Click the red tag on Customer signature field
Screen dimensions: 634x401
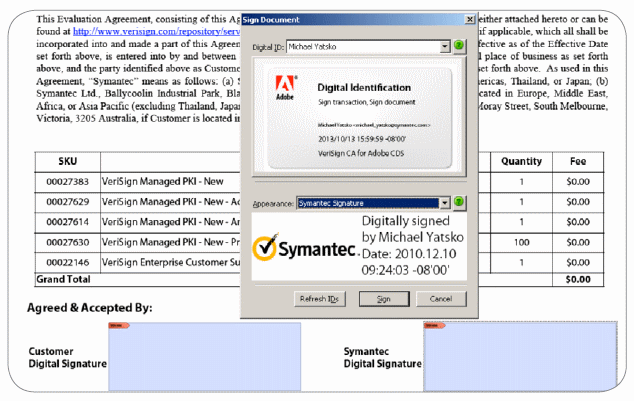(119, 325)
